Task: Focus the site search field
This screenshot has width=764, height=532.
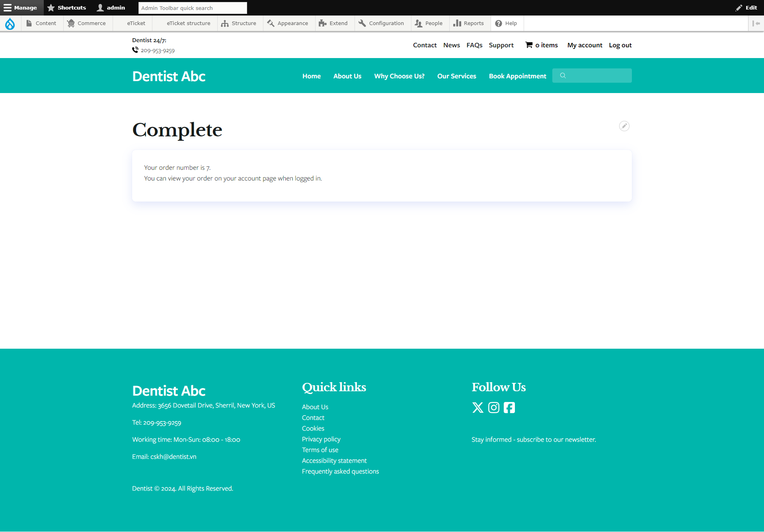Action: pos(592,76)
